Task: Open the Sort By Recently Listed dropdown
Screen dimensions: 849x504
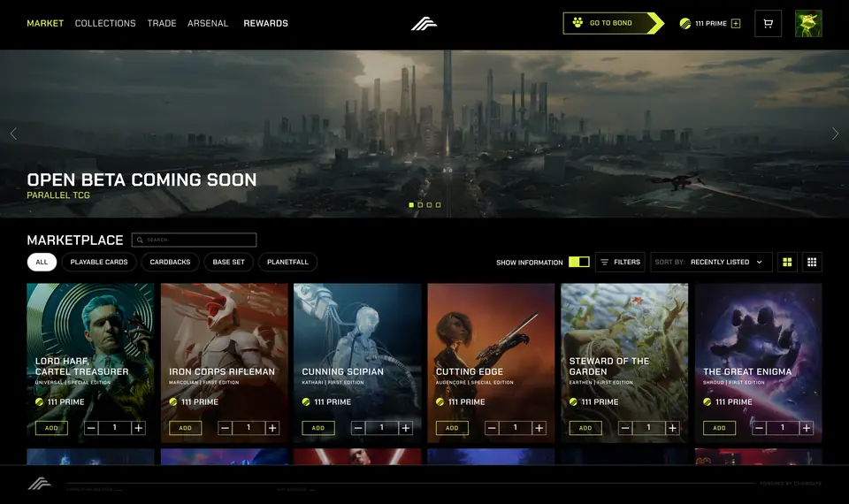Action: click(711, 262)
